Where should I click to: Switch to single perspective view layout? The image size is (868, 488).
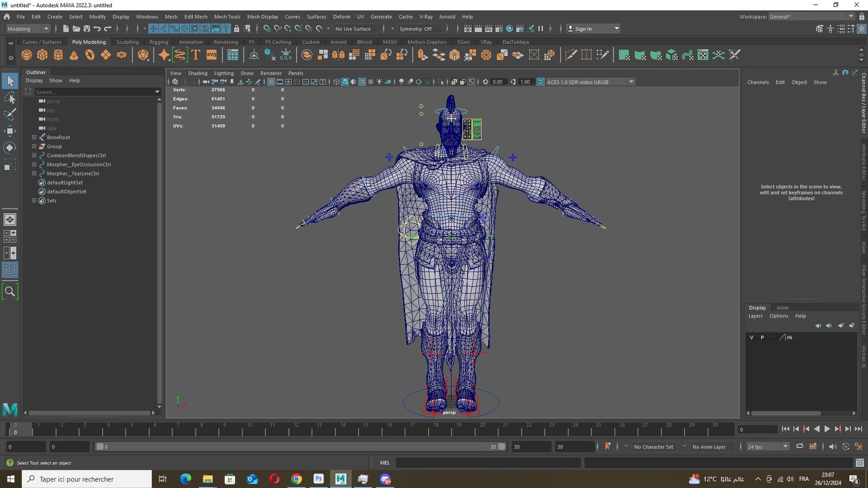click(10, 220)
